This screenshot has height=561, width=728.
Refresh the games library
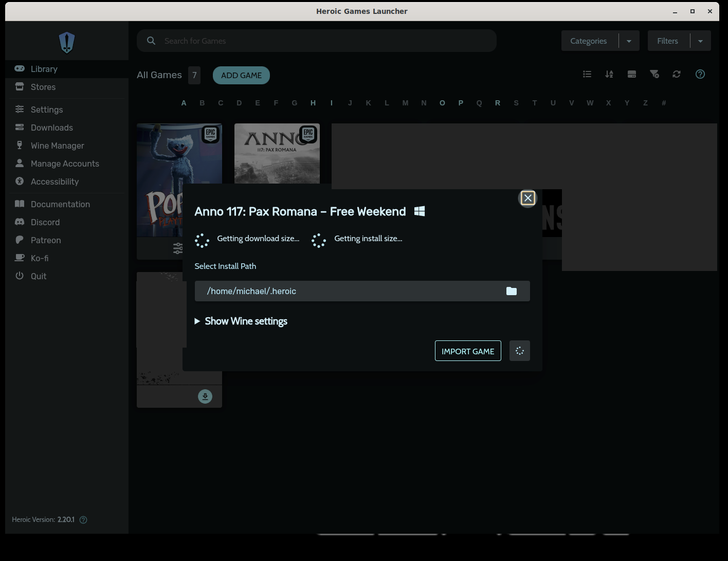point(677,74)
